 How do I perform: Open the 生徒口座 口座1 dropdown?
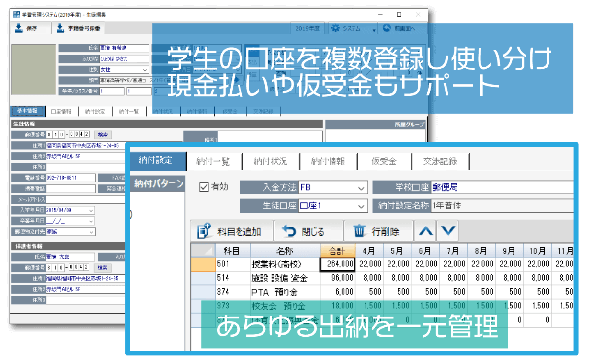(x=361, y=206)
